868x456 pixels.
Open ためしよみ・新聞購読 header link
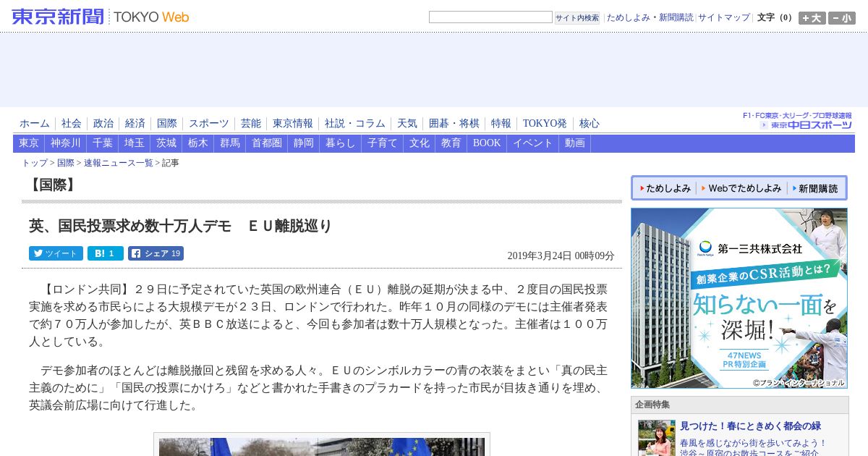click(650, 17)
